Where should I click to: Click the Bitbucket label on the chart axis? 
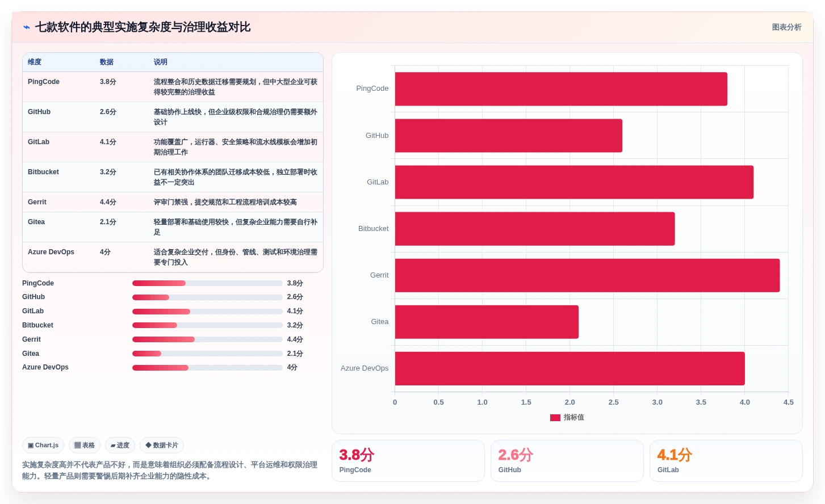pos(374,229)
